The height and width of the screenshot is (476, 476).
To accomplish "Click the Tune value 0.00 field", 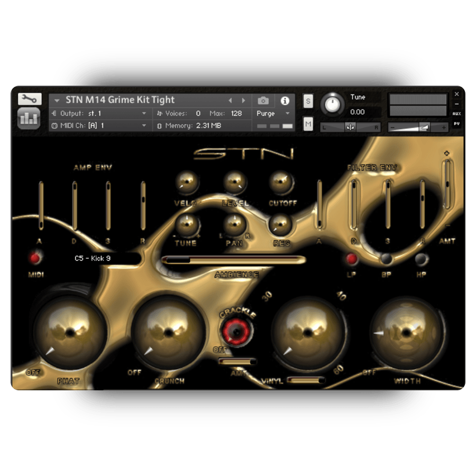I will click(x=358, y=112).
